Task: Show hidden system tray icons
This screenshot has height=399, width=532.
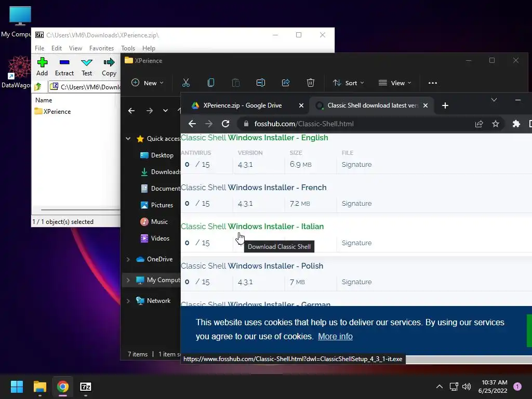Action: click(440, 387)
